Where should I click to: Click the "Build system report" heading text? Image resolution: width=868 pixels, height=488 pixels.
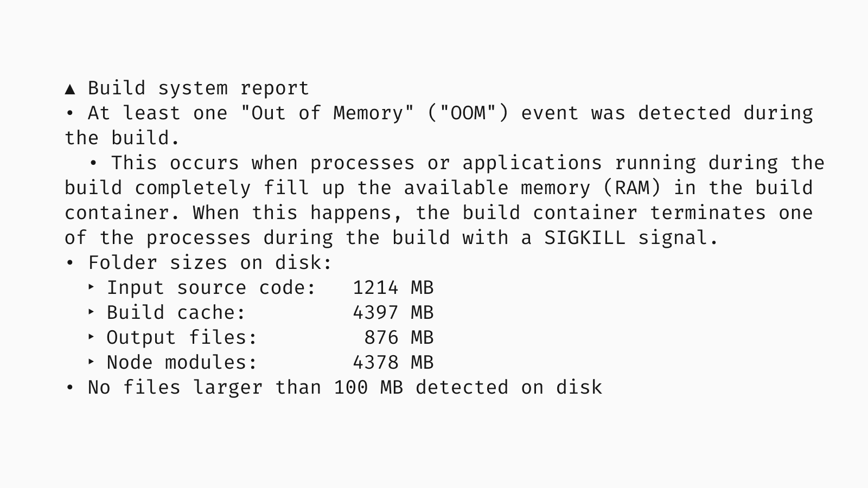point(198,88)
